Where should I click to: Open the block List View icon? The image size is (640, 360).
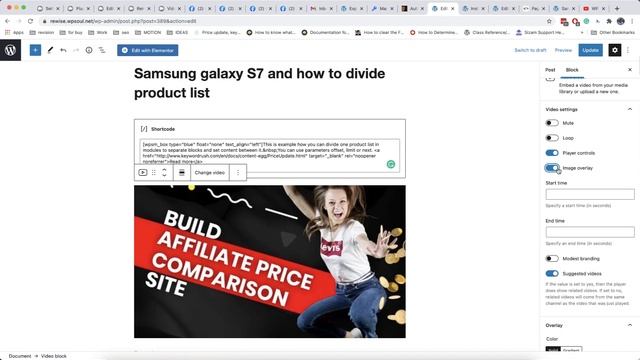[102, 50]
